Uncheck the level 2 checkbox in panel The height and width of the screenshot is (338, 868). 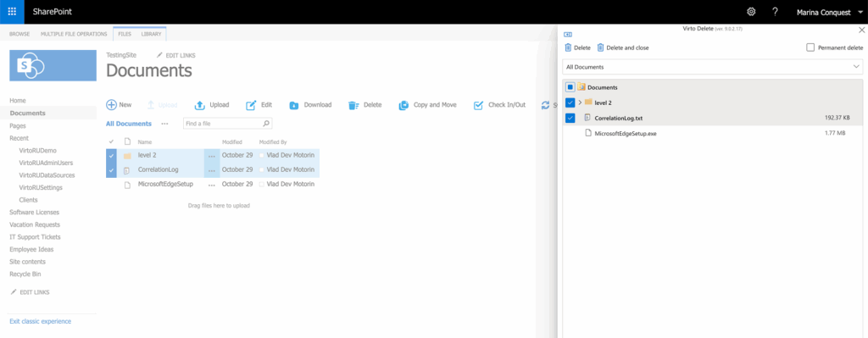tap(570, 103)
